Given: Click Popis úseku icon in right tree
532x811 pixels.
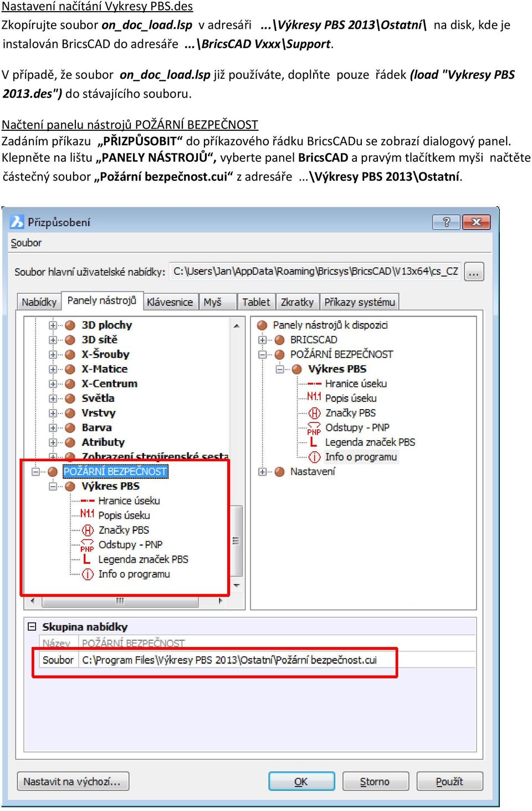Looking at the screenshot, I should point(314,397).
